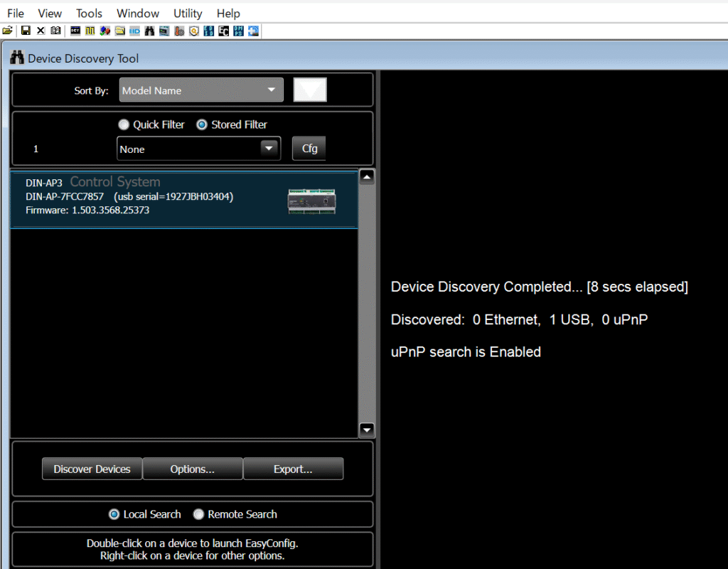Open the File menu
This screenshot has height=569, width=728.
(16, 14)
